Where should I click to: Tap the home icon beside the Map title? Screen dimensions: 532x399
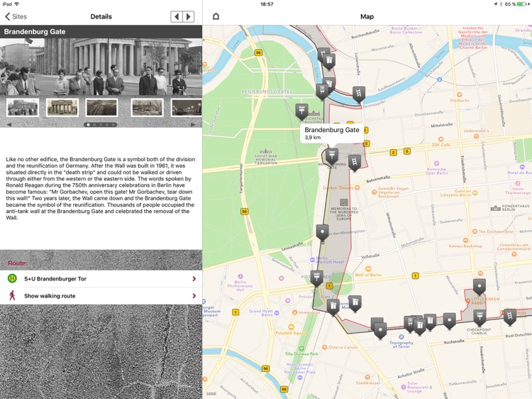(216, 16)
